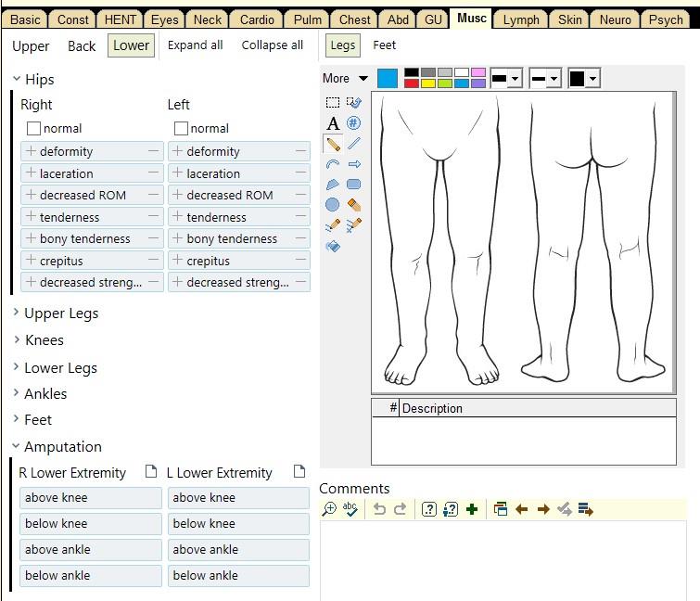This screenshot has height=601, width=700.
Task: Choose the arrow shape tool
Action: point(353,164)
